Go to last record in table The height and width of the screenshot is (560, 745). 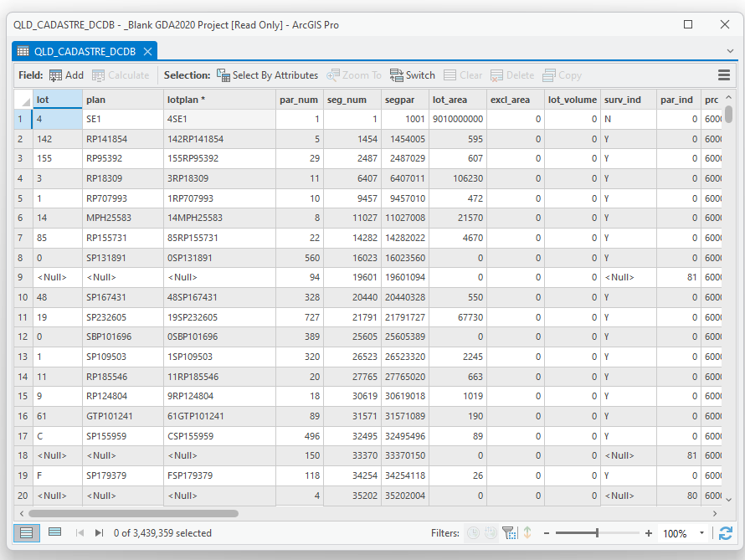[99, 533]
